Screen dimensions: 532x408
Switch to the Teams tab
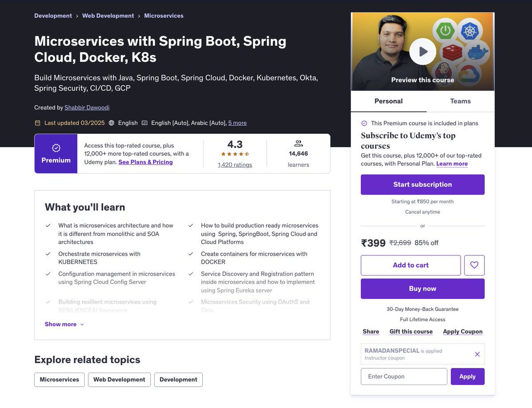point(460,101)
